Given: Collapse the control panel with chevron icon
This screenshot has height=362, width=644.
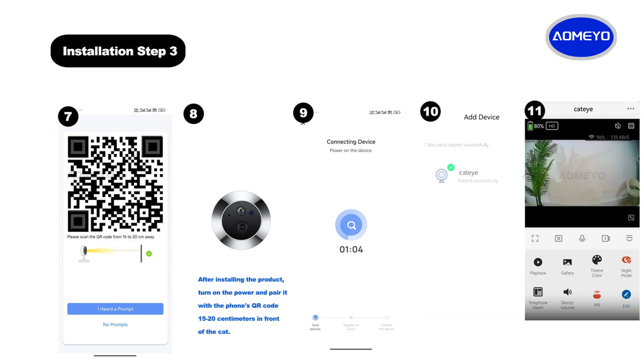Looking at the screenshot, I should [x=629, y=238].
